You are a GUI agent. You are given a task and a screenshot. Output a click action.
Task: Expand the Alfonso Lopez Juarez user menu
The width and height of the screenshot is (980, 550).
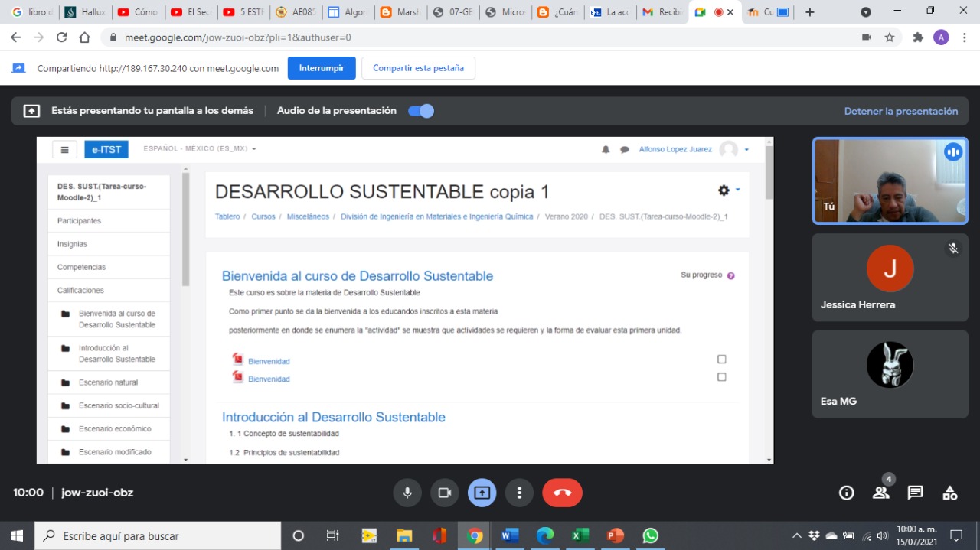click(746, 150)
